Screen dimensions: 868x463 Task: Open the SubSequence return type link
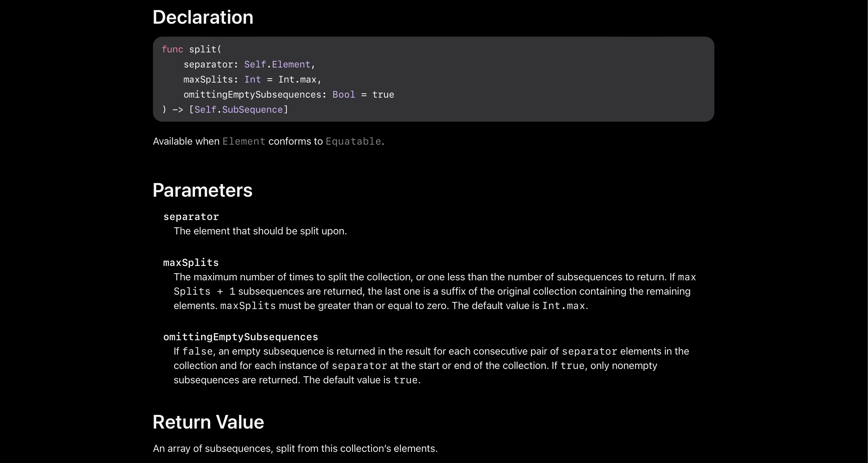tap(252, 110)
